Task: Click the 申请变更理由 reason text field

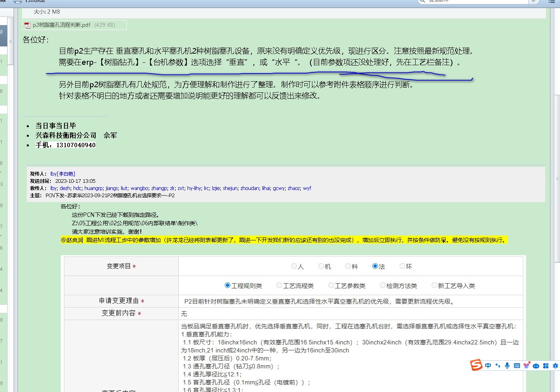Action: click(351, 301)
